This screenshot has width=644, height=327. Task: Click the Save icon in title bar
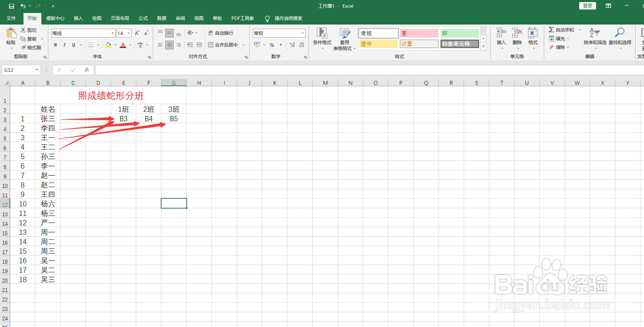pos(11,6)
